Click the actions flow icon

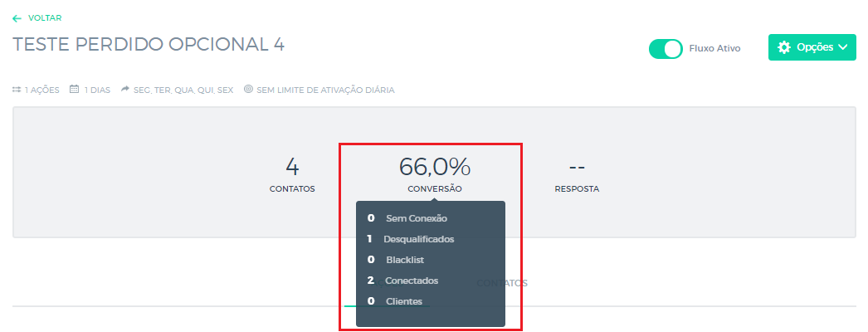[x=17, y=90]
